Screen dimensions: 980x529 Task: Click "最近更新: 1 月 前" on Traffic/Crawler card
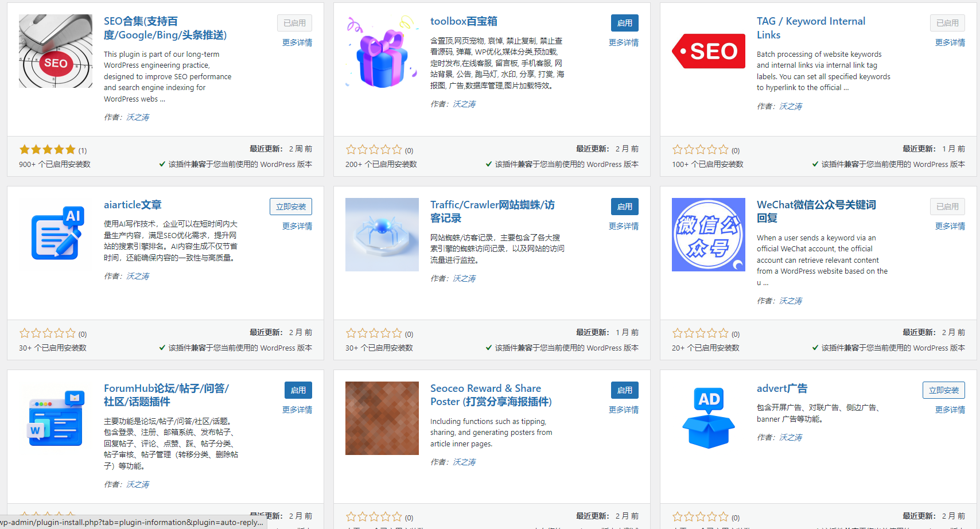[607, 332]
